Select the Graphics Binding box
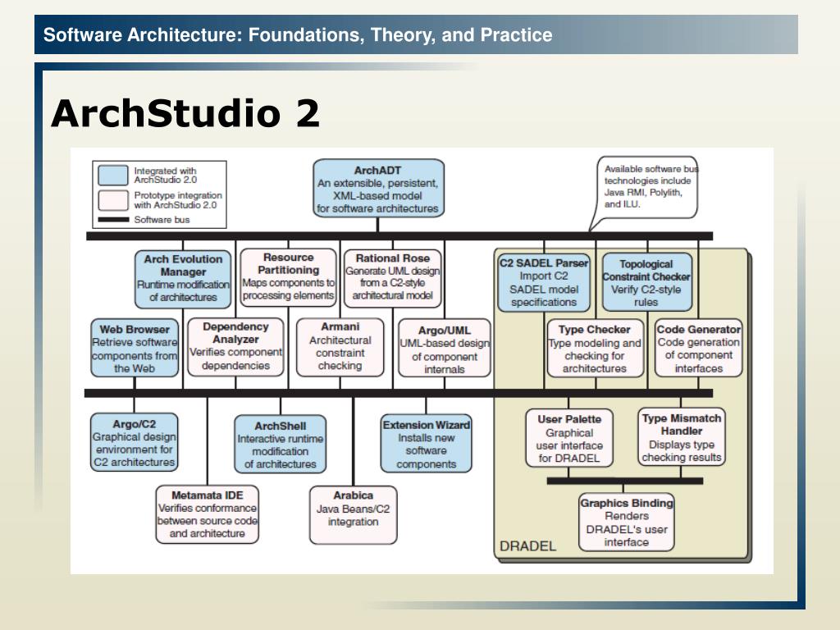The image size is (840, 630). coord(626,523)
